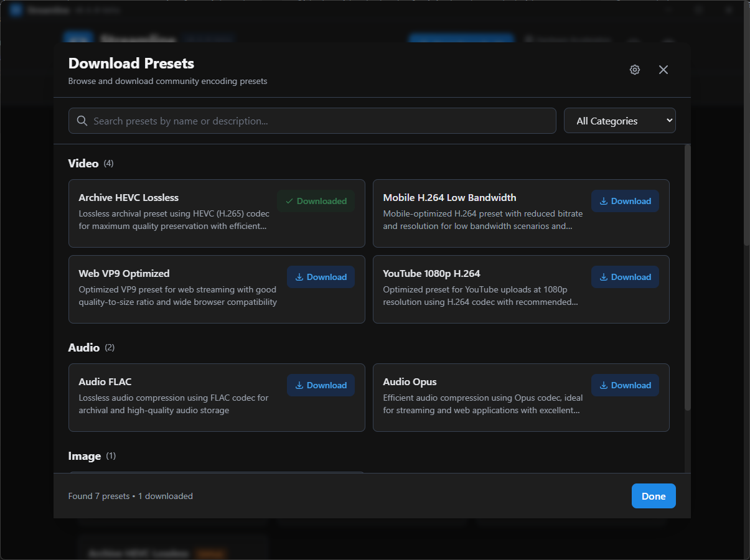This screenshot has height=560, width=750.
Task: Download the Mobile H.264 Low Bandwidth preset
Action: (625, 200)
